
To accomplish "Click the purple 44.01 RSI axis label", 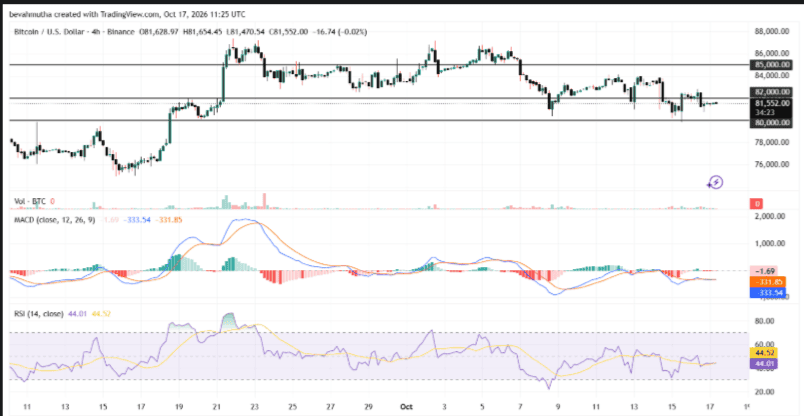I will click(764, 364).
